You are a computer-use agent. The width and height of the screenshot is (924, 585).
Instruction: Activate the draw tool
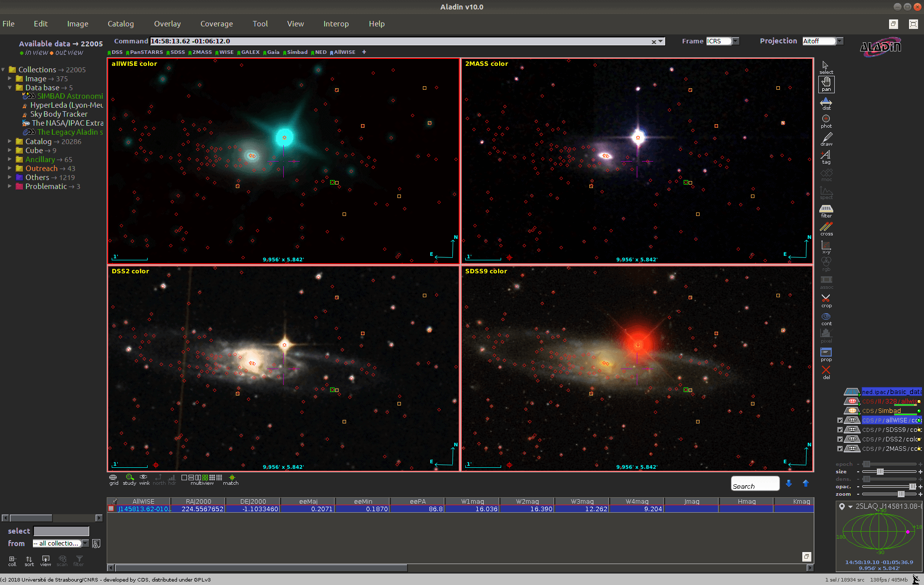[826, 139]
